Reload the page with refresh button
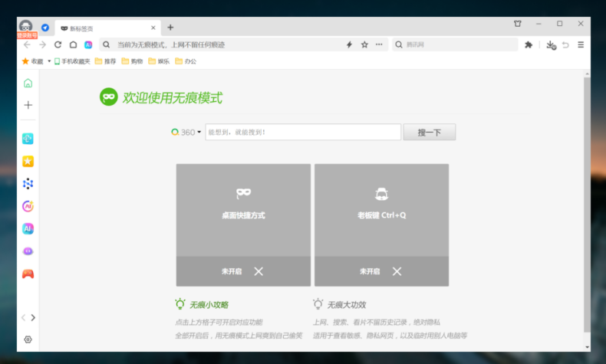606x364 pixels. (x=58, y=45)
